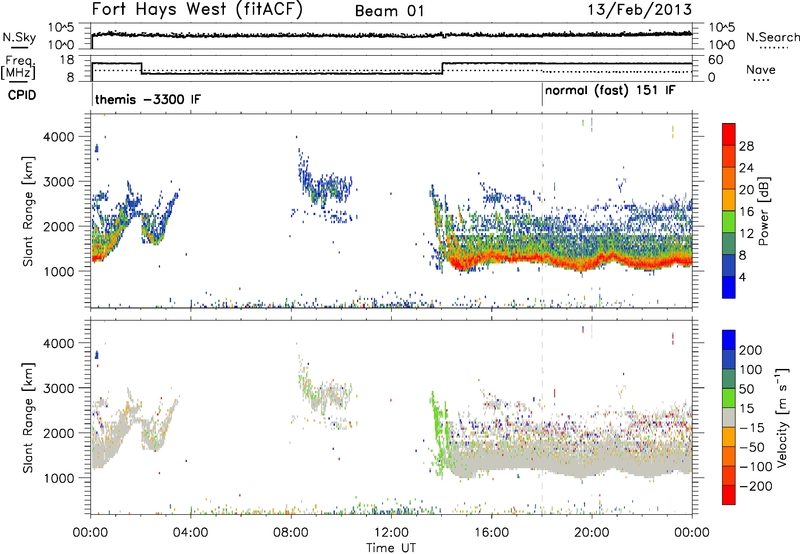Image resolution: width=800 pixels, height=554 pixels.
Task: Click the '200' tick on Velocity colorbar
Action: point(750,350)
